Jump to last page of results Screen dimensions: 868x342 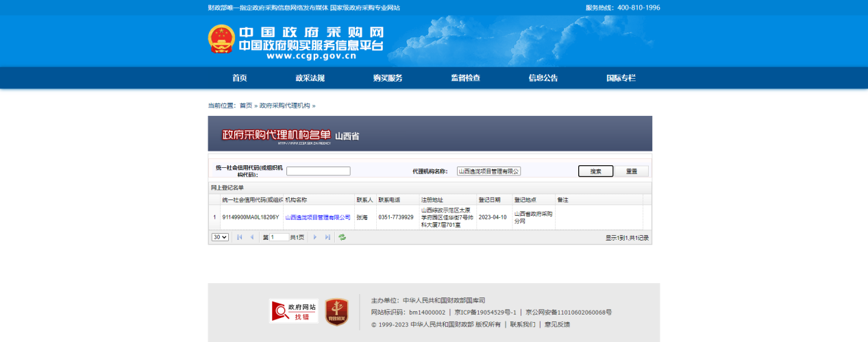327,237
